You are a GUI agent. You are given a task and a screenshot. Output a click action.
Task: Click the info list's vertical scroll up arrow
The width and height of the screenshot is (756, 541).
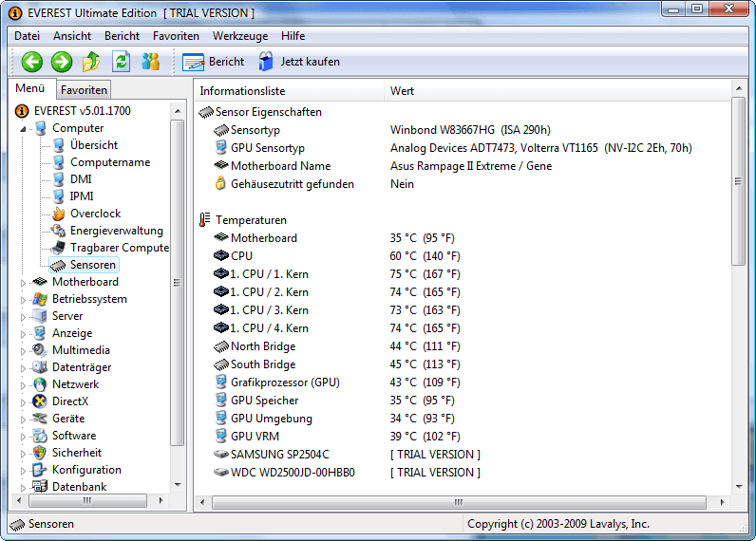tap(738, 88)
